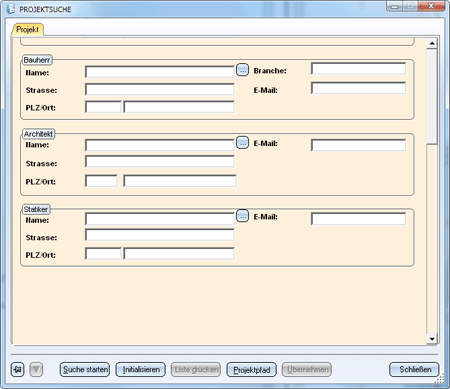Focus the Statiker Name field

pyautogui.click(x=160, y=219)
